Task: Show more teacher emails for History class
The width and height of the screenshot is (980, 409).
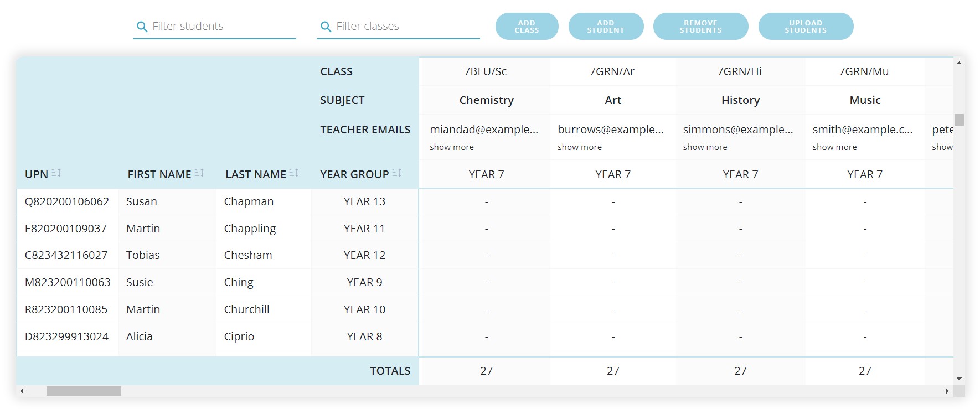Action: coord(705,147)
